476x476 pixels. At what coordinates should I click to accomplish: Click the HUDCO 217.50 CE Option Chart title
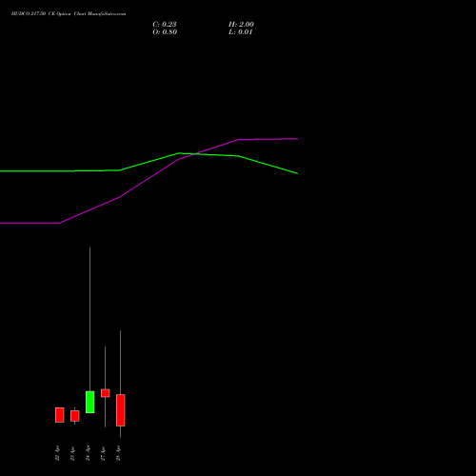coord(69,13)
